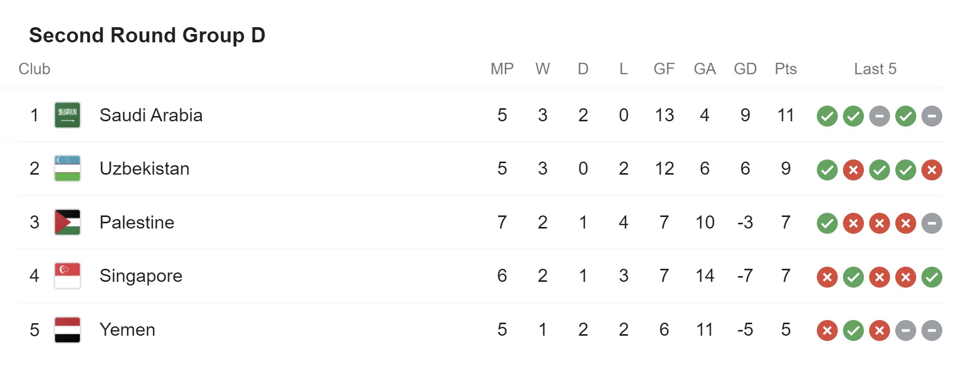Screen dimensions: 980x365
Task: Click the Last 5 column header
Action: tap(875, 69)
